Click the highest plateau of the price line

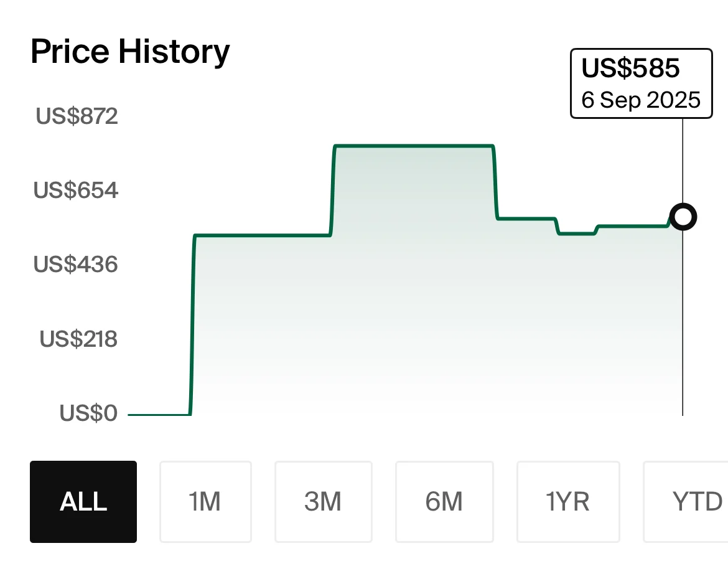click(x=414, y=146)
